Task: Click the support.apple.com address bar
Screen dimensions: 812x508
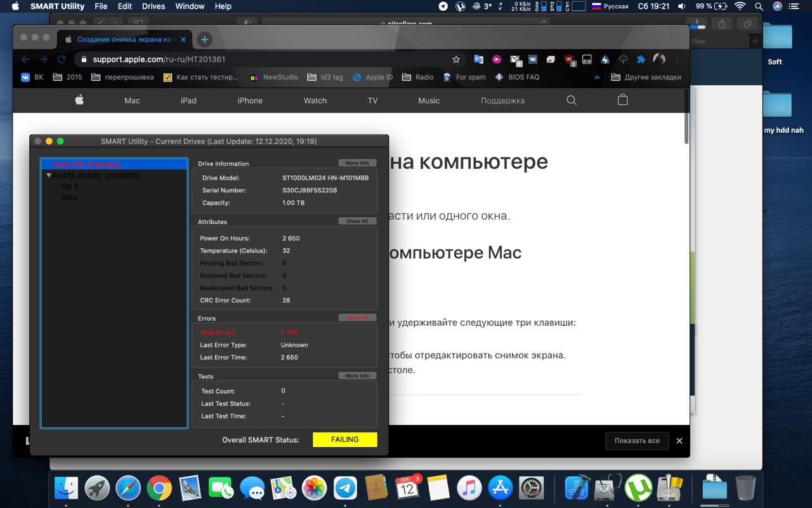Action: point(270,59)
